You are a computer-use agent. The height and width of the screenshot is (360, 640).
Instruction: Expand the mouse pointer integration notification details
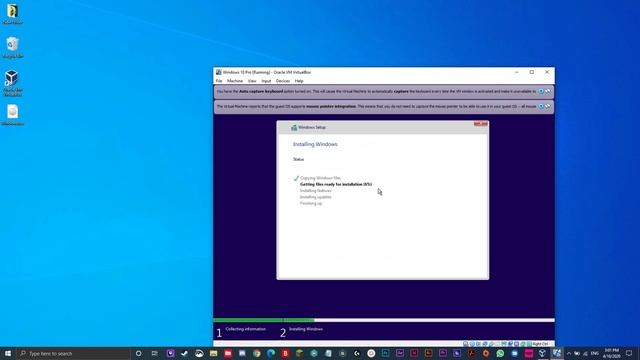tap(541, 107)
